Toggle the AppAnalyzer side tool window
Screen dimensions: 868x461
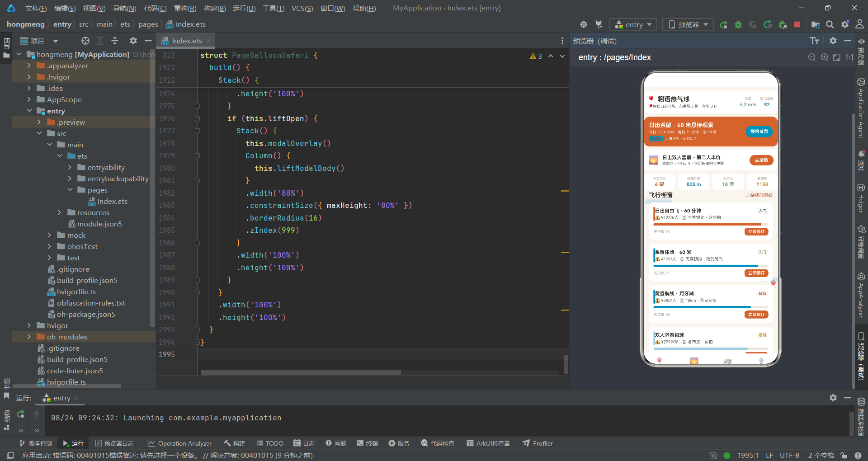coord(861,295)
